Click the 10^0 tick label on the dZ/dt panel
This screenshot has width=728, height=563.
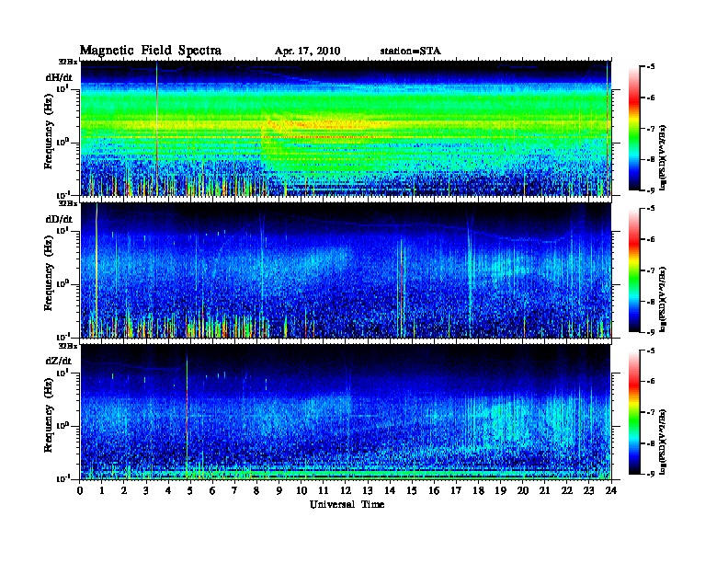(x=63, y=426)
